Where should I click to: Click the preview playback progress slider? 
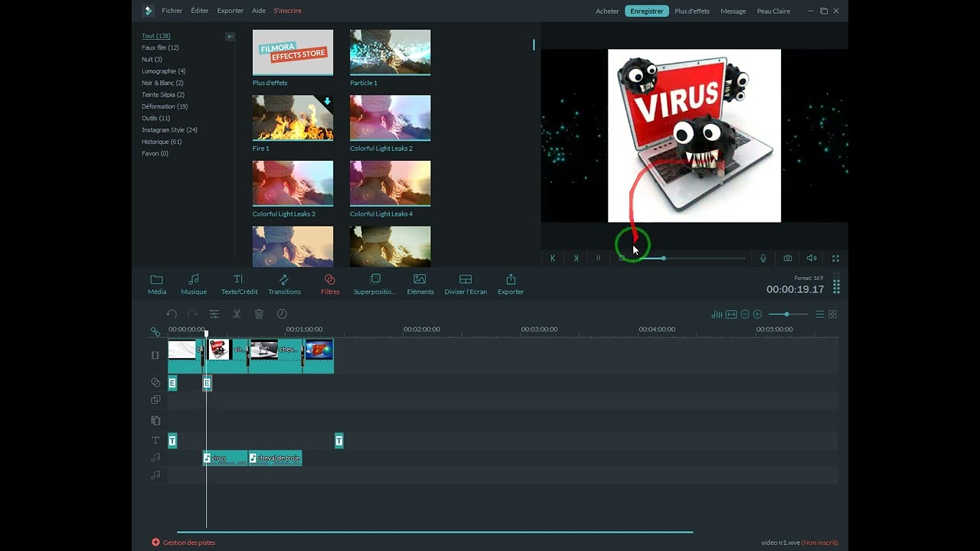click(694, 259)
